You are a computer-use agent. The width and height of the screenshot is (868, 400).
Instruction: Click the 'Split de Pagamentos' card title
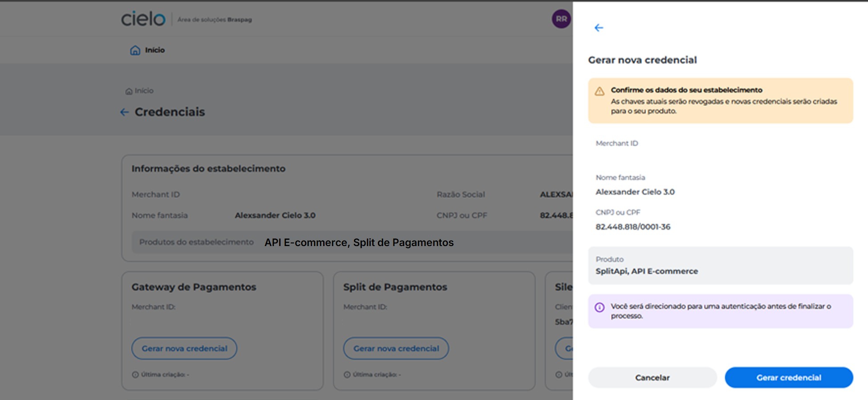coord(395,287)
